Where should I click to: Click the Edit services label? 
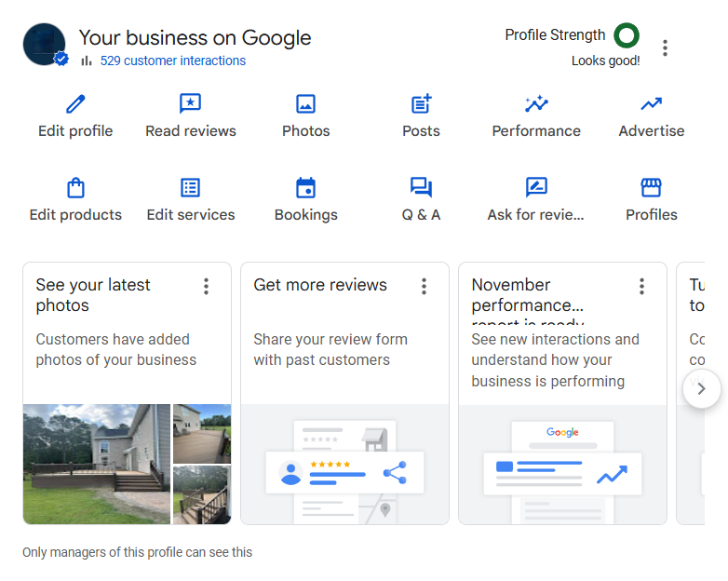click(191, 214)
